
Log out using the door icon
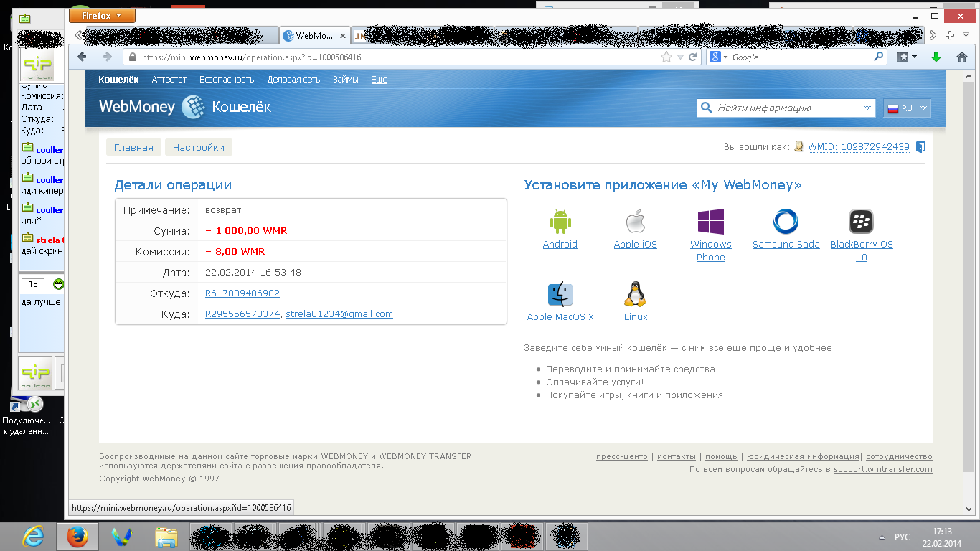coord(920,147)
